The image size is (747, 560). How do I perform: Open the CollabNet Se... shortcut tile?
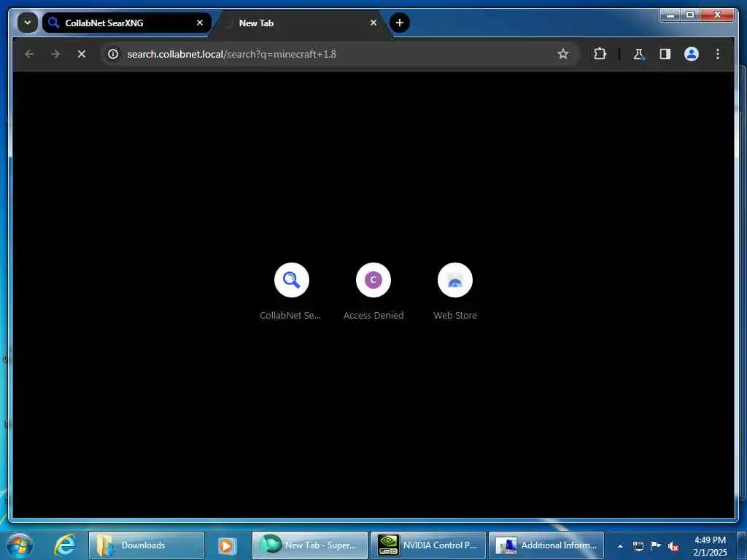[291, 291]
